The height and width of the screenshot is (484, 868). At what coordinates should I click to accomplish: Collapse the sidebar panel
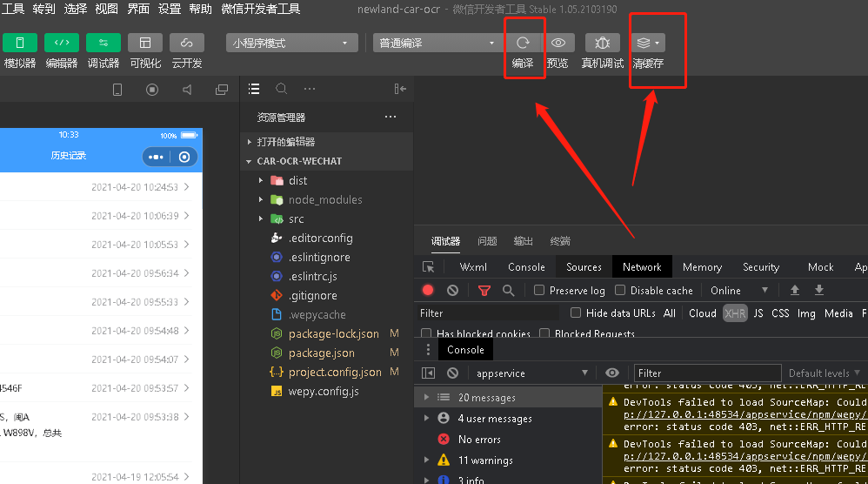pyautogui.click(x=400, y=89)
